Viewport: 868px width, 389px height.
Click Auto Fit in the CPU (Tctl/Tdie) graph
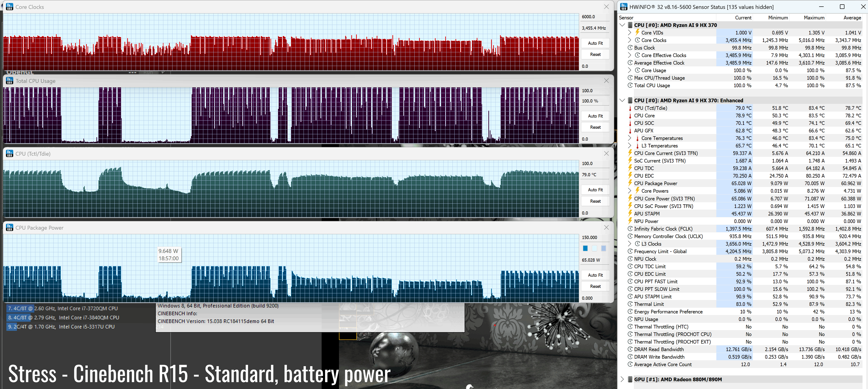tap(595, 190)
